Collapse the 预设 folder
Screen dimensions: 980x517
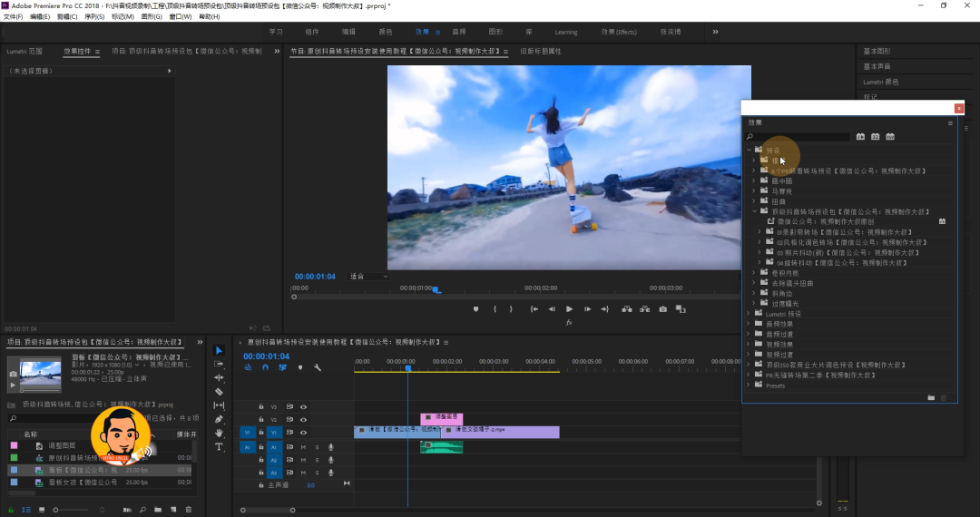749,150
